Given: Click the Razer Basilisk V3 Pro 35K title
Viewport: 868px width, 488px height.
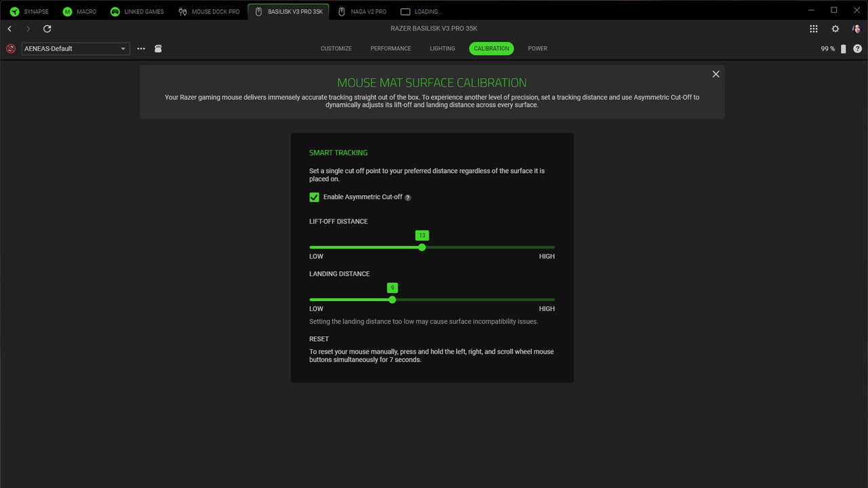Looking at the screenshot, I should (x=434, y=29).
